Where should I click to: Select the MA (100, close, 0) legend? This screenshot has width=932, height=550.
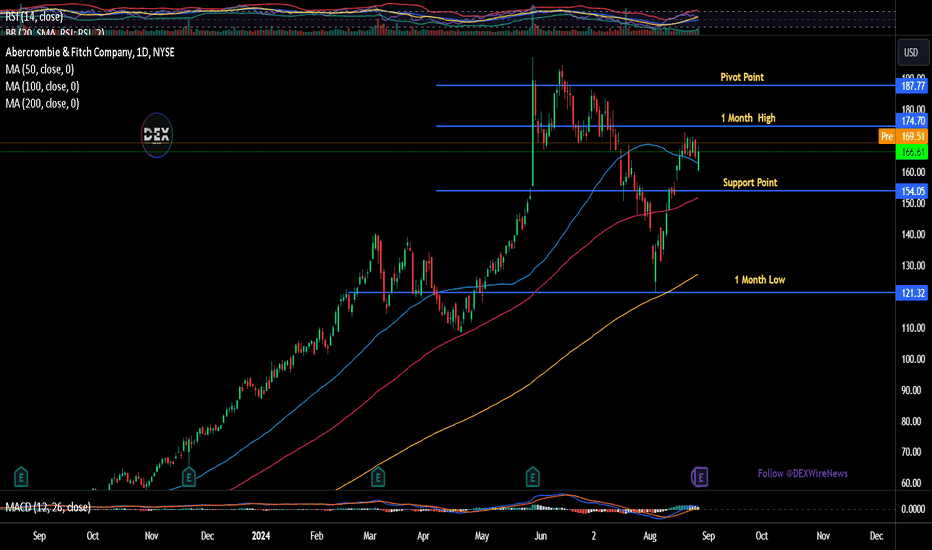coord(42,87)
